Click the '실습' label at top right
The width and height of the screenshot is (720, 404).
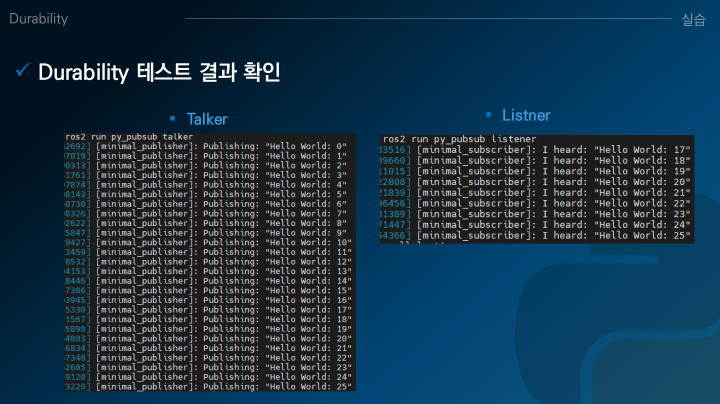tap(693, 20)
